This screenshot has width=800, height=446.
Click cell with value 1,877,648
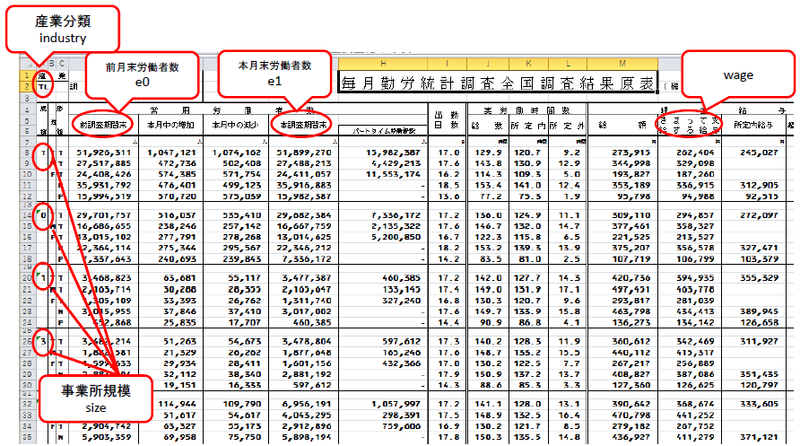click(305, 353)
